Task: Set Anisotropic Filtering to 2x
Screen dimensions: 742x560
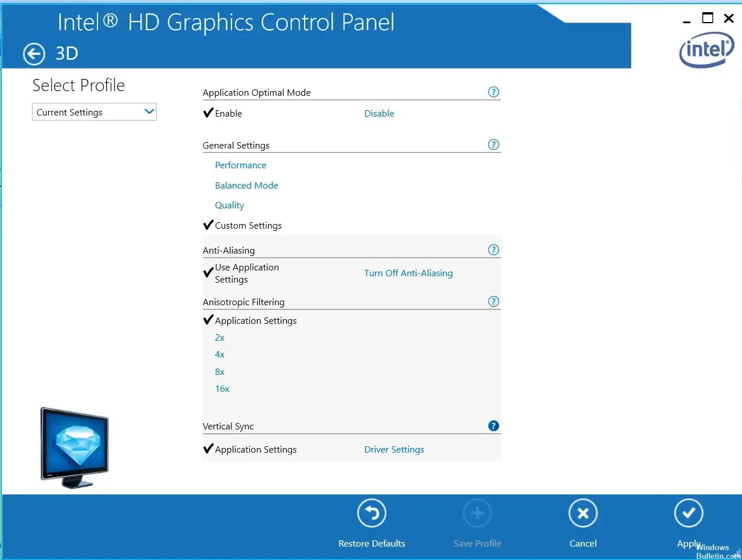Action: click(219, 338)
